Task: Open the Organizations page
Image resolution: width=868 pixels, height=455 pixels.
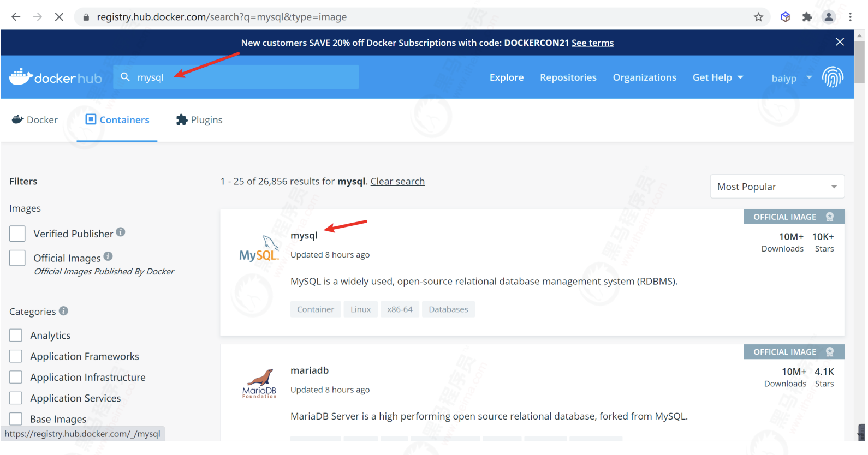Action: coord(645,77)
